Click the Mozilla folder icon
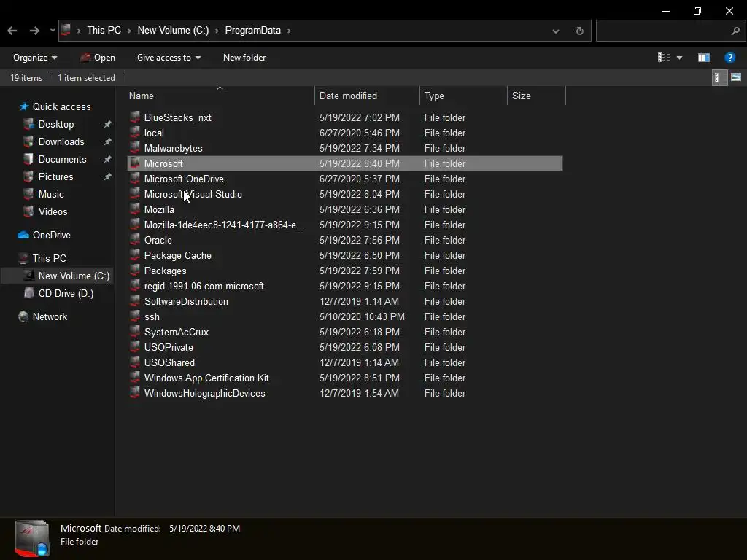Image resolution: width=747 pixels, height=560 pixels. pyautogui.click(x=135, y=209)
